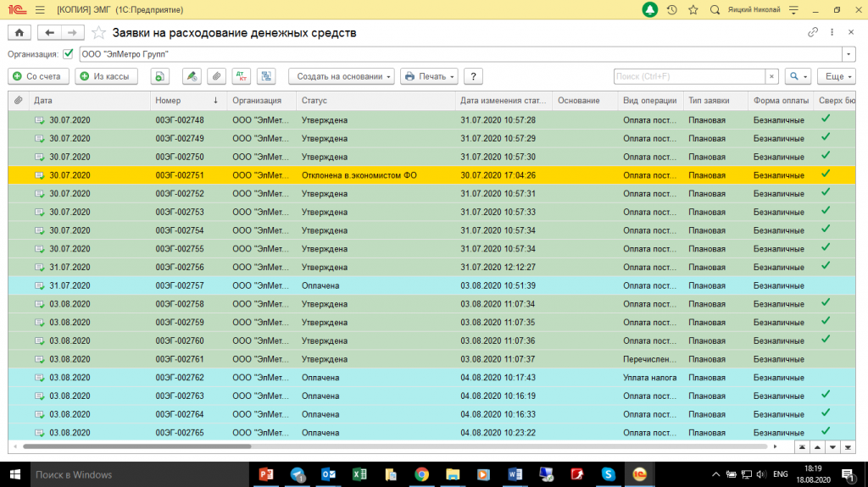Switch ENG input language indicator
868x487 pixels.
(780, 474)
